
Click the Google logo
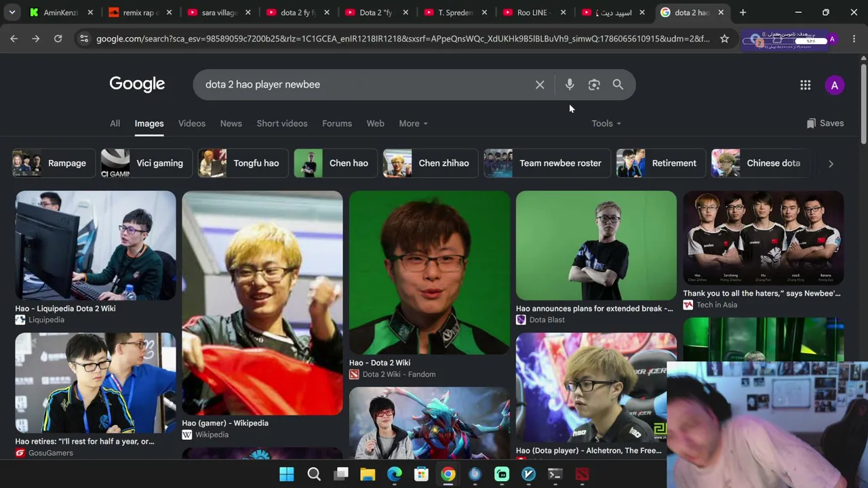point(137,84)
